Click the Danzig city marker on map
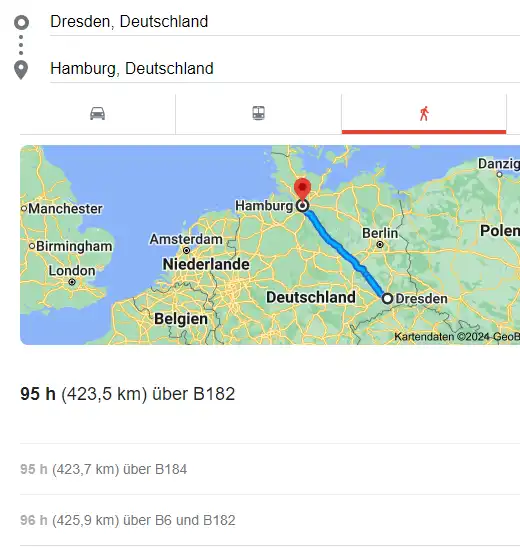Viewport: 520px width, 549px height. [499, 174]
